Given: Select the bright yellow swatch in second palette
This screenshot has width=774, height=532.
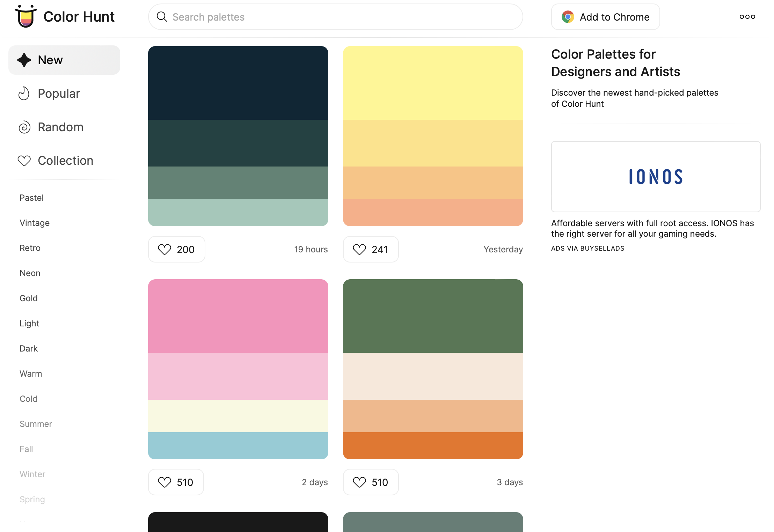Looking at the screenshot, I should tap(433, 83).
